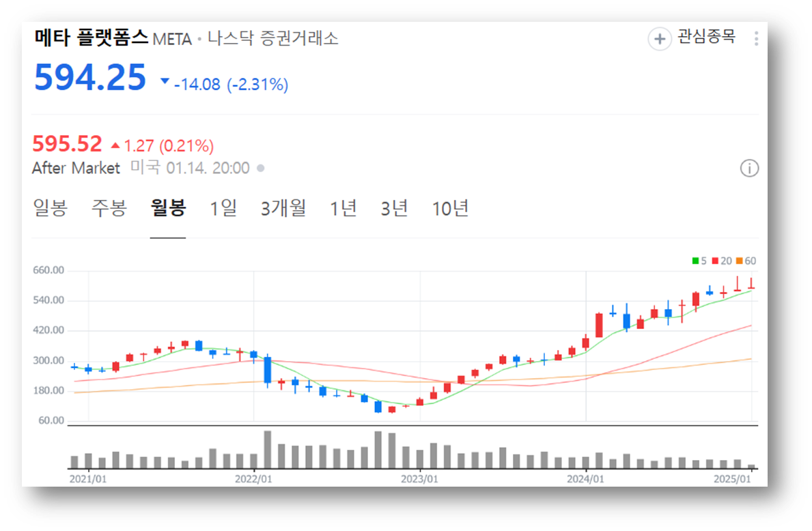The height and width of the screenshot is (531, 812).
Task: Click the 나스닥 증권거래소 exchange label
Action: pos(273,38)
